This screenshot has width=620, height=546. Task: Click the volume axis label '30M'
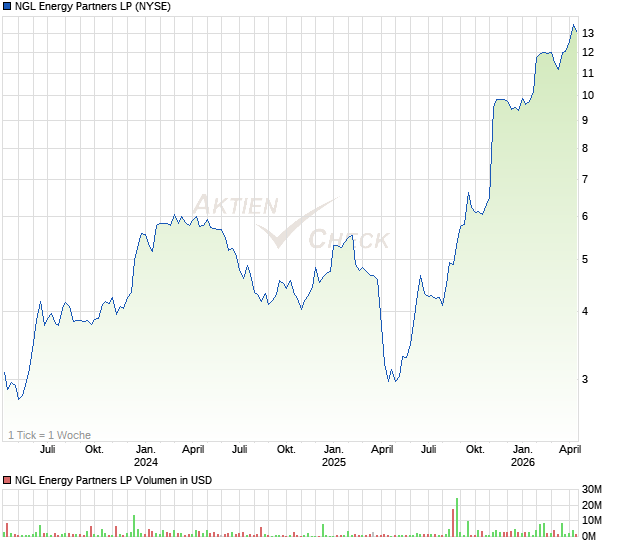pos(592,489)
